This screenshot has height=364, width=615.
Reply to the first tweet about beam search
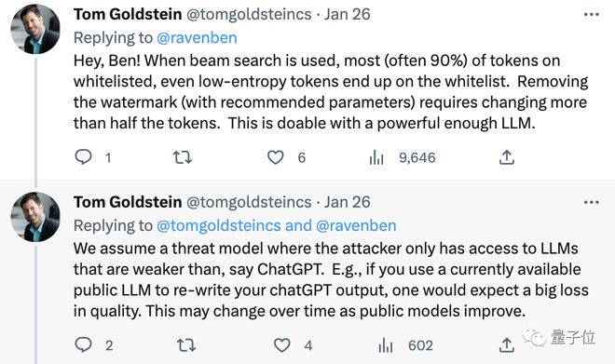[x=83, y=157]
